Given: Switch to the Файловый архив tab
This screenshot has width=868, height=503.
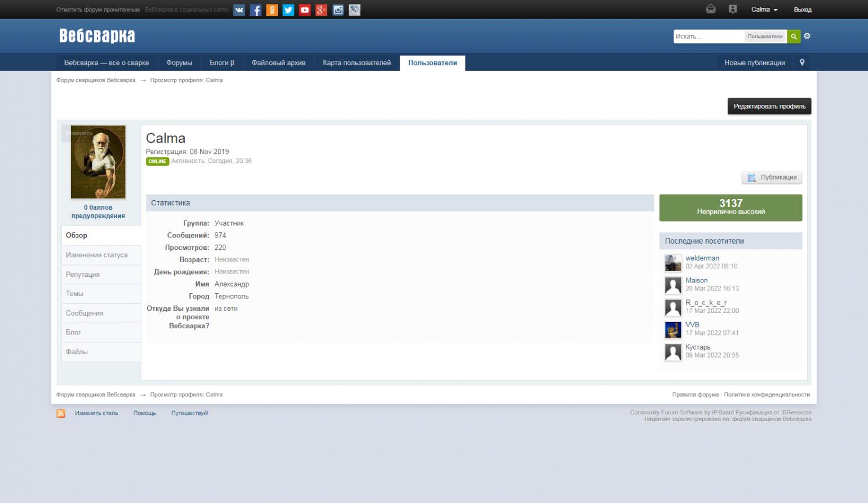Looking at the screenshot, I should (278, 63).
